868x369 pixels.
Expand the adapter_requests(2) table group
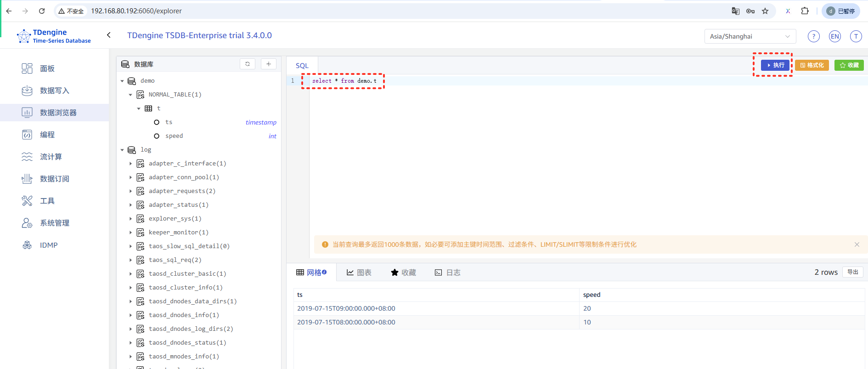click(x=130, y=191)
